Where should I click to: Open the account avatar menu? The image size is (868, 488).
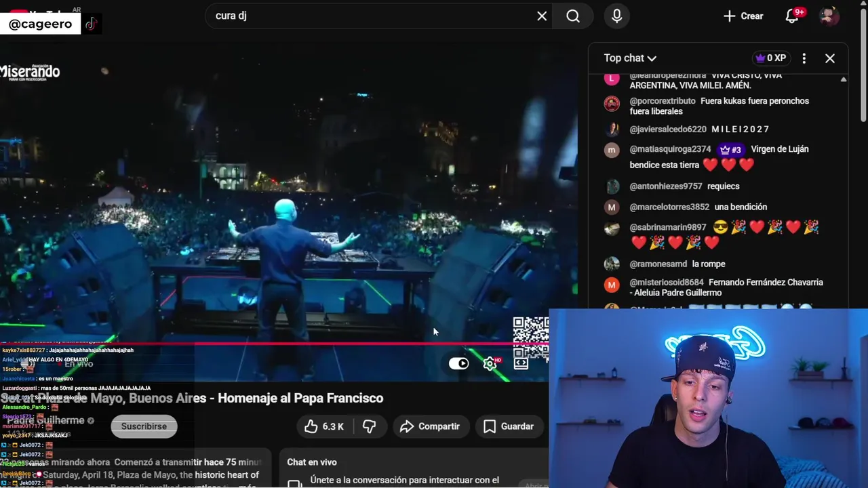coord(829,16)
